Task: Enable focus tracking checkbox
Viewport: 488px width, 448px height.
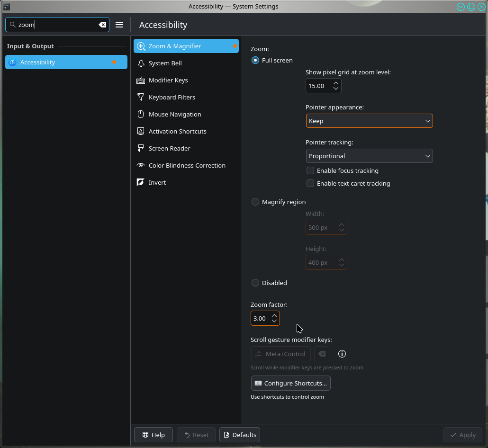Action: (x=310, y=170)
